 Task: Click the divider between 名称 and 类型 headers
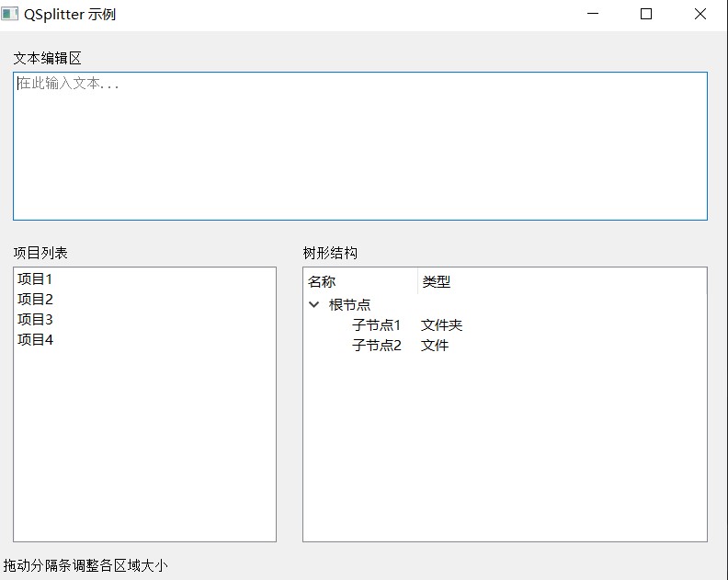(417, 282)
